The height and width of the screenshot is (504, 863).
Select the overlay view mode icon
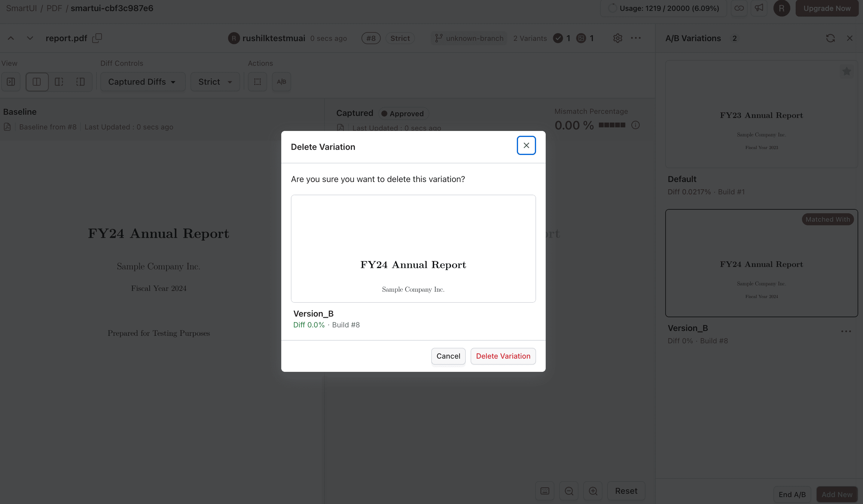click(x=81, y=81)
